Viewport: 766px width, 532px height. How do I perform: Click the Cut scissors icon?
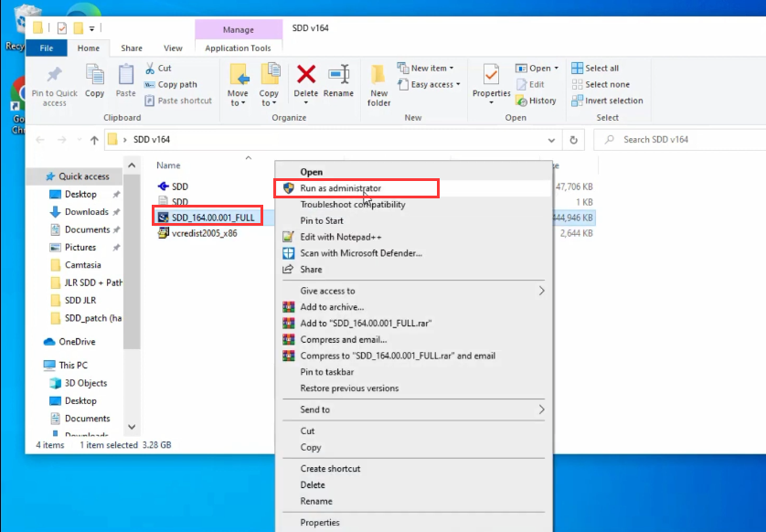tap(150, 68)
